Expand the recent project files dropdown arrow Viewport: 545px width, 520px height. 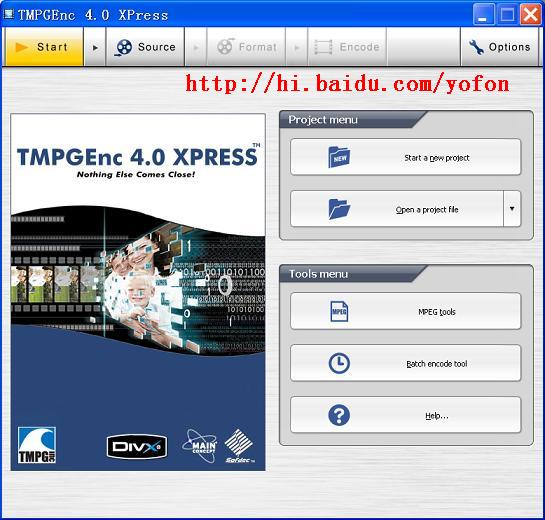click(512, 209)
